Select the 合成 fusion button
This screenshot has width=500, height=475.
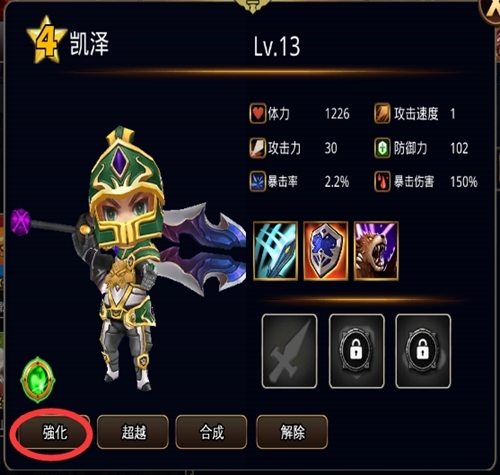point(211,432)
